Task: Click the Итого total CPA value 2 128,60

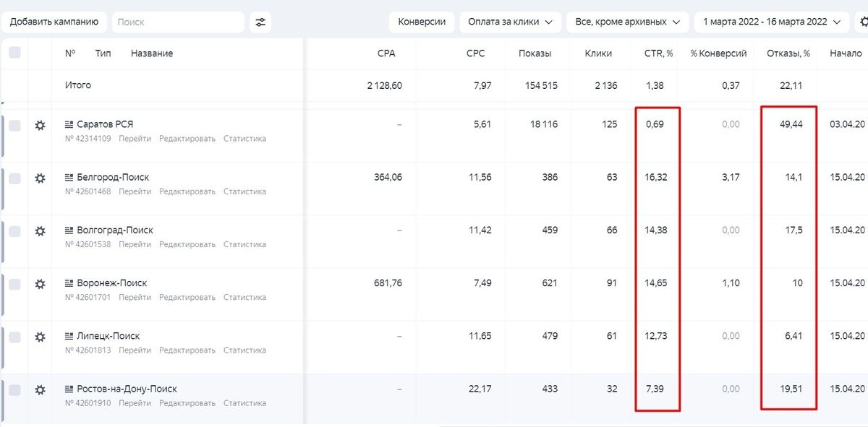Action: click(x=385, y=85)
